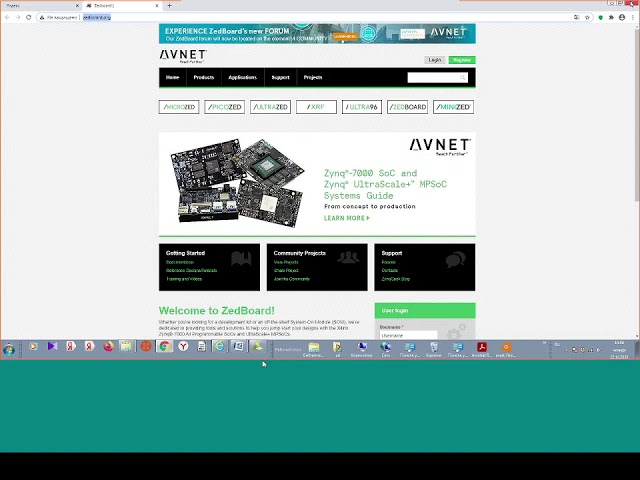Viewport: 640px width, 480px height.
Task: Click the green Register button
Action: tap(462, 60)
